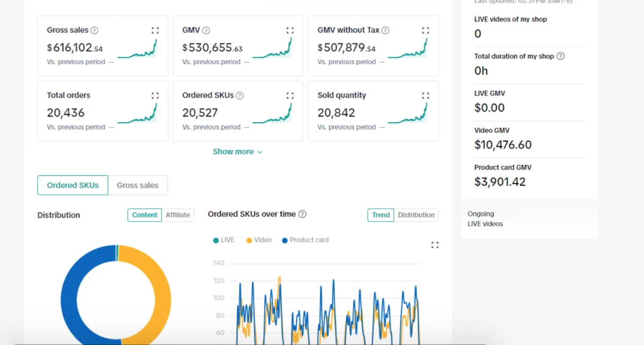Click the $530,655.63 GMV value
This screenshot has width=644, height=345.
coord(212,48)
